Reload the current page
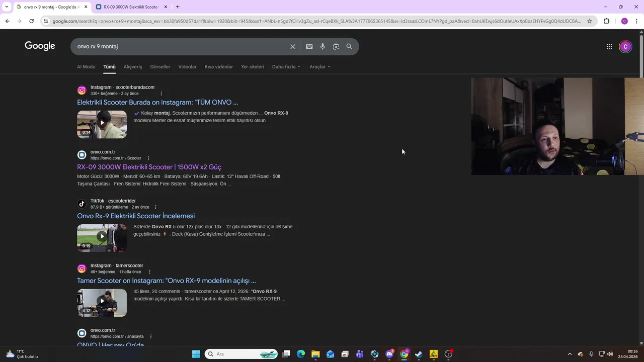The height and width of the screenshot is (362, 644). click(x=31, y=21)
